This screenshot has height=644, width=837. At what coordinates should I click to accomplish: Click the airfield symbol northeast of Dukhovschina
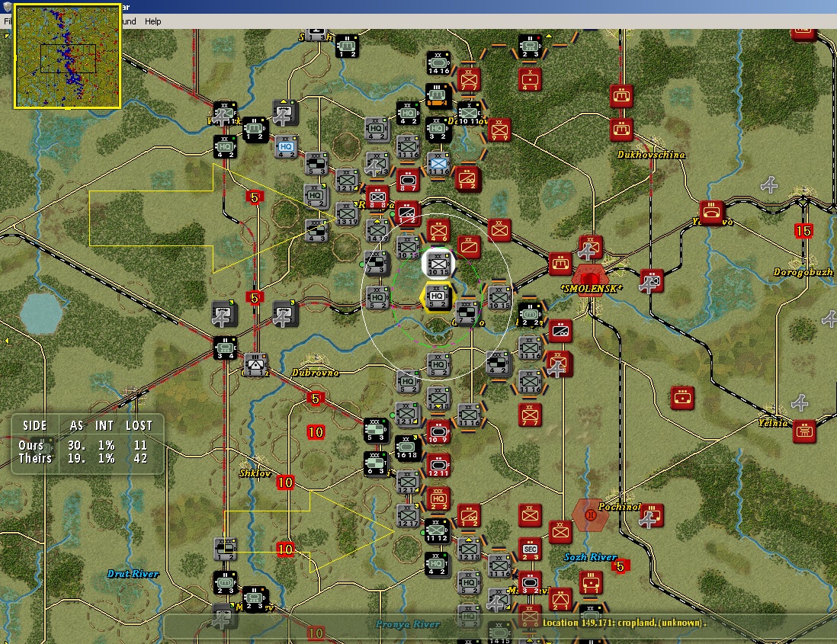769,185
